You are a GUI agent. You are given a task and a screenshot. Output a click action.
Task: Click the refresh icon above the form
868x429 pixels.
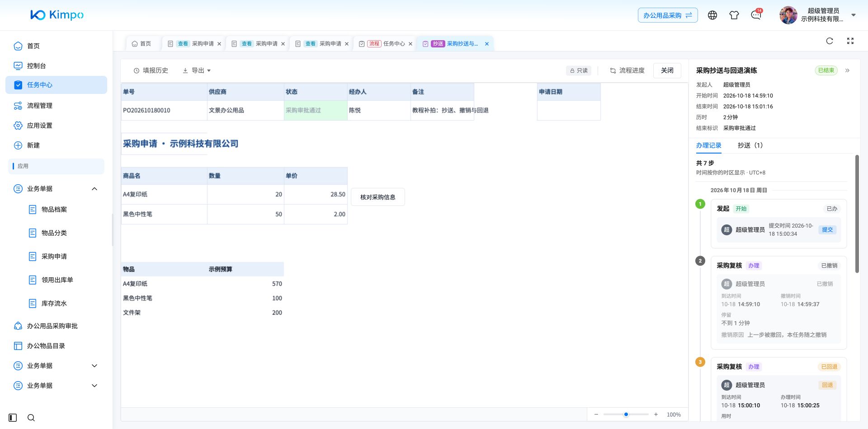[830, 41]
